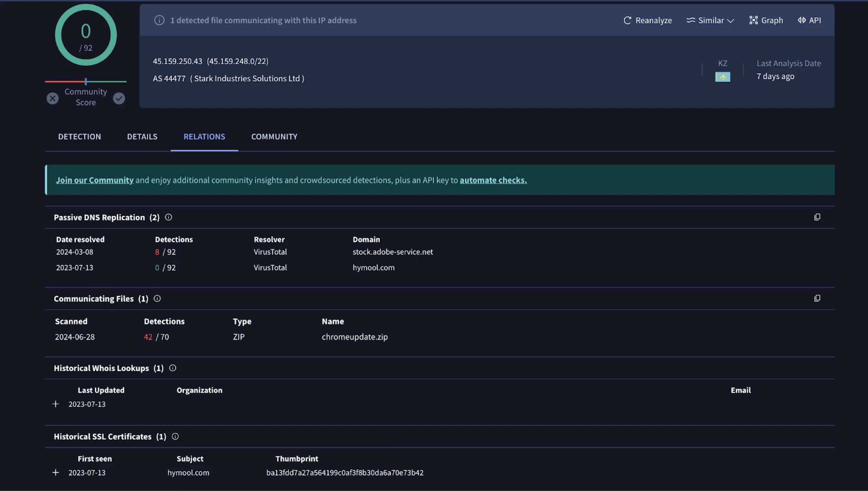Switch to the Detection tab
The image size is (868, 491).
79,136
